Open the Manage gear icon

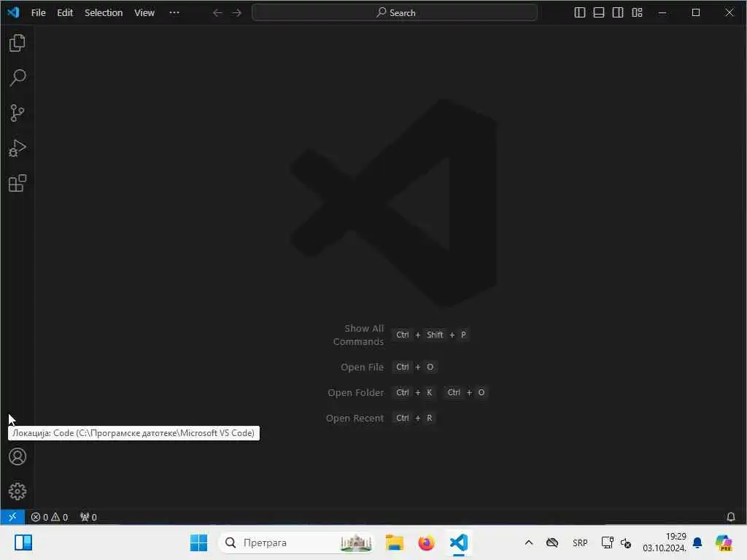pyautogui.click(x=18, y=491)
